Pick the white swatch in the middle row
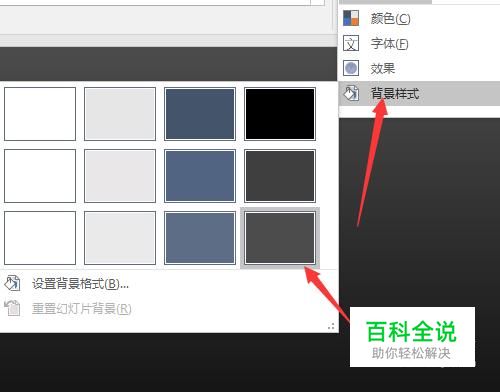500x392 pixels. [x=40, y=176]
